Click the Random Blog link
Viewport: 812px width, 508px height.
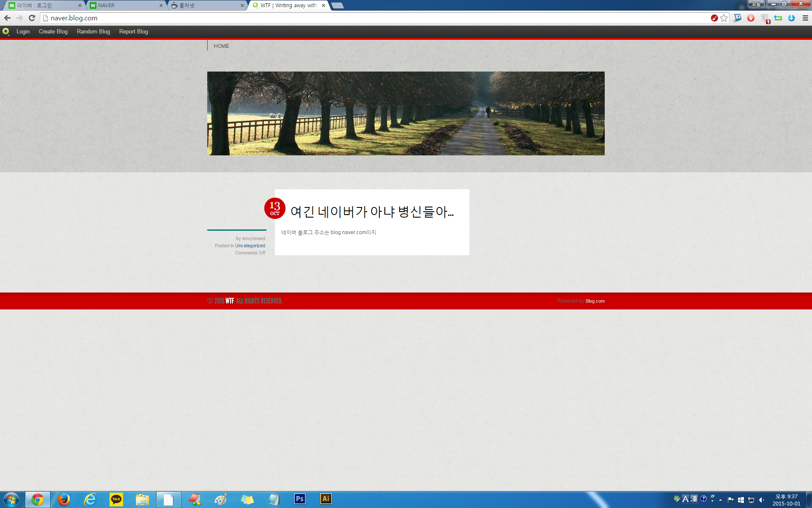click(x=93, y=32)
